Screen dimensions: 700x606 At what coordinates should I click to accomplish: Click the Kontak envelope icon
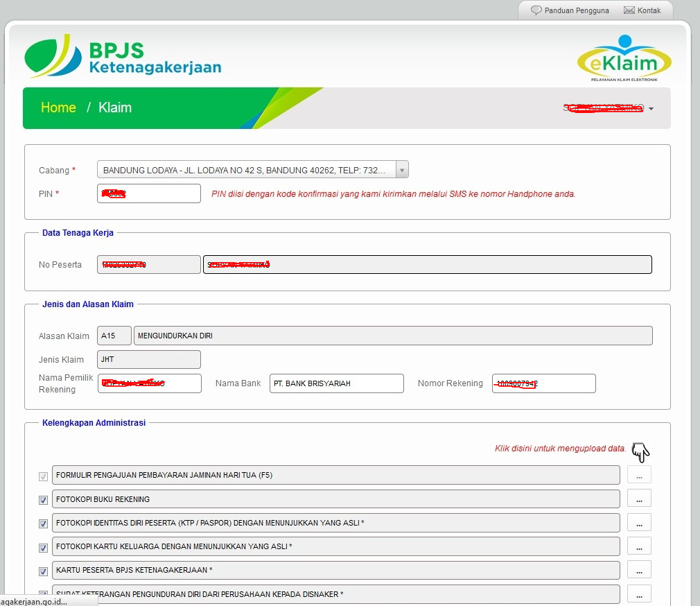(629, 10)
